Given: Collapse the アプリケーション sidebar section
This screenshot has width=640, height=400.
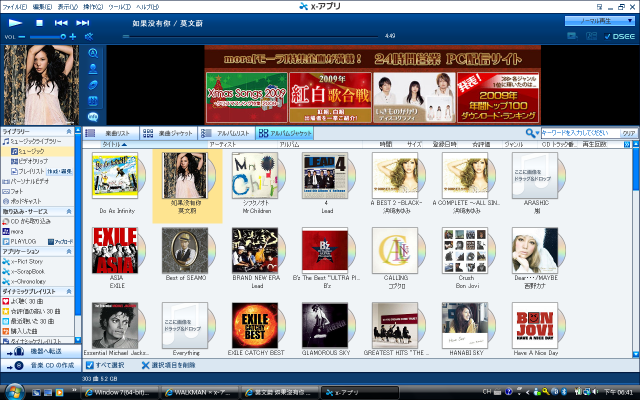Looking at the screenshot, I should pos(69,251).
